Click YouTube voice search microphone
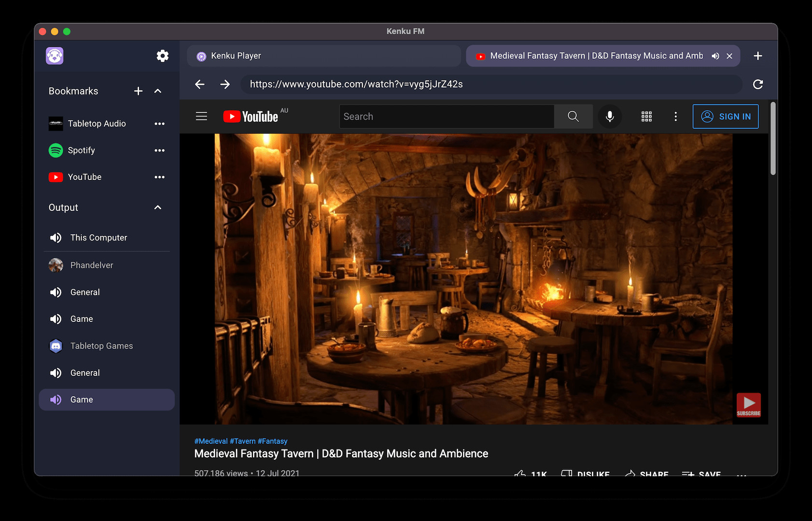The image size is (812, 521). click(610, 116)
